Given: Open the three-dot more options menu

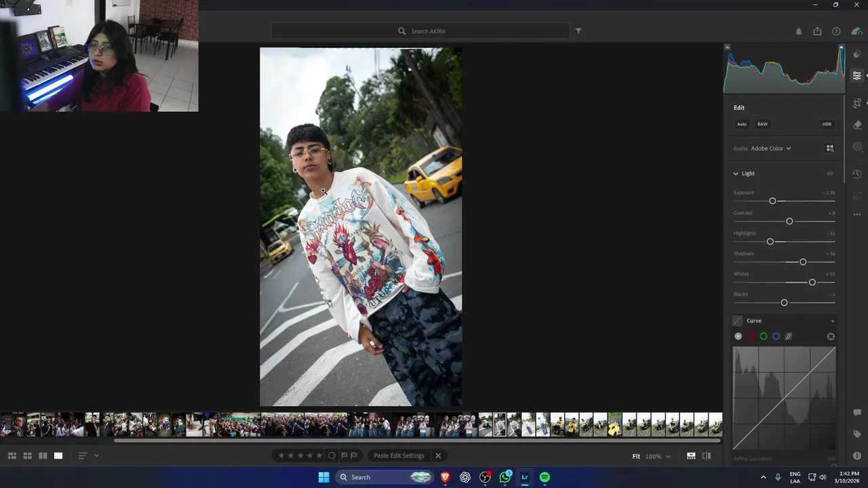Looking at the screenshot, I should [857, 214].
